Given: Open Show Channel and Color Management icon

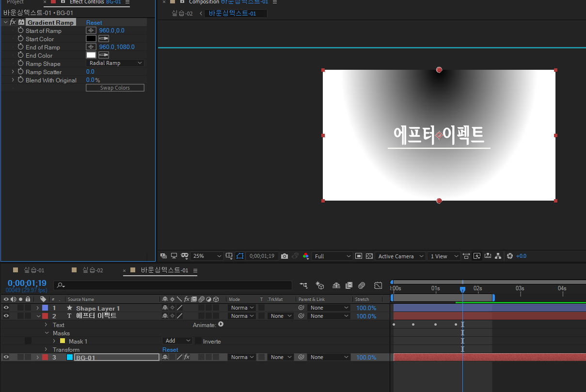Looking at the screenshot, I should coord(305,256).
